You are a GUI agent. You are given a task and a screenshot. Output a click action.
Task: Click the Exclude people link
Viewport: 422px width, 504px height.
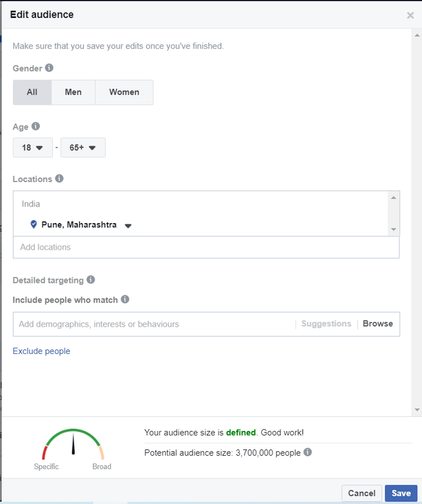[x=41, y=351]
